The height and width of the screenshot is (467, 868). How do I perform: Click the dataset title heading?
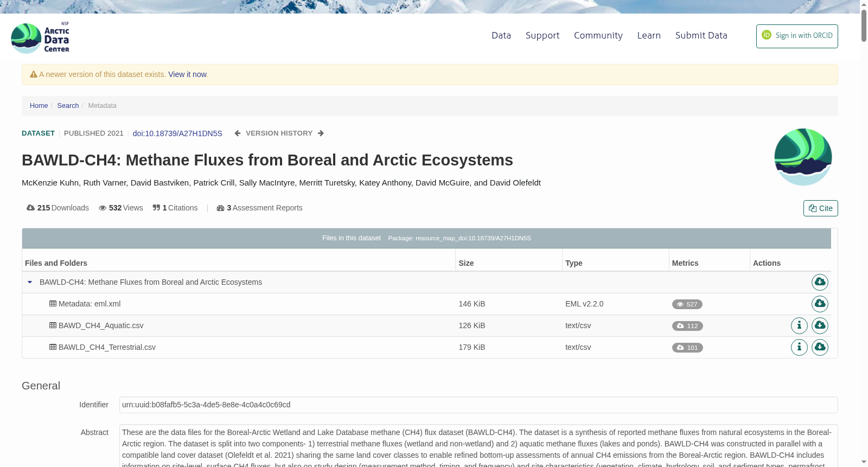pyautogui.click(x=267, y=160)
